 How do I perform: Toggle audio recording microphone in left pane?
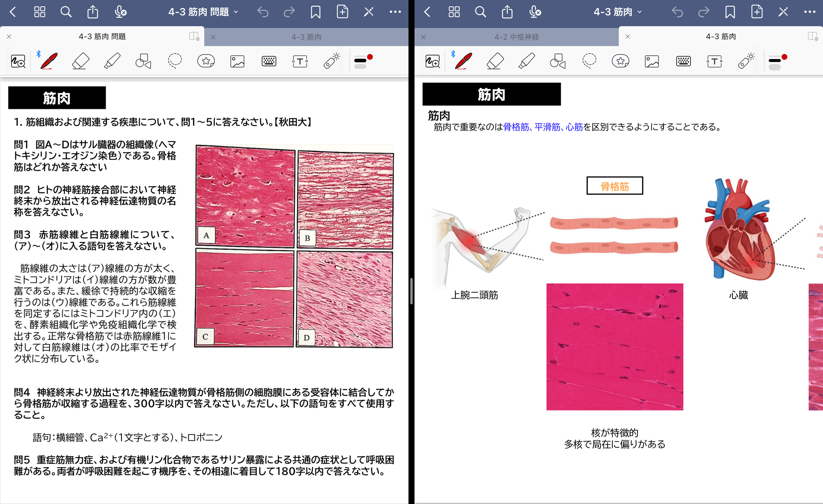120,12
